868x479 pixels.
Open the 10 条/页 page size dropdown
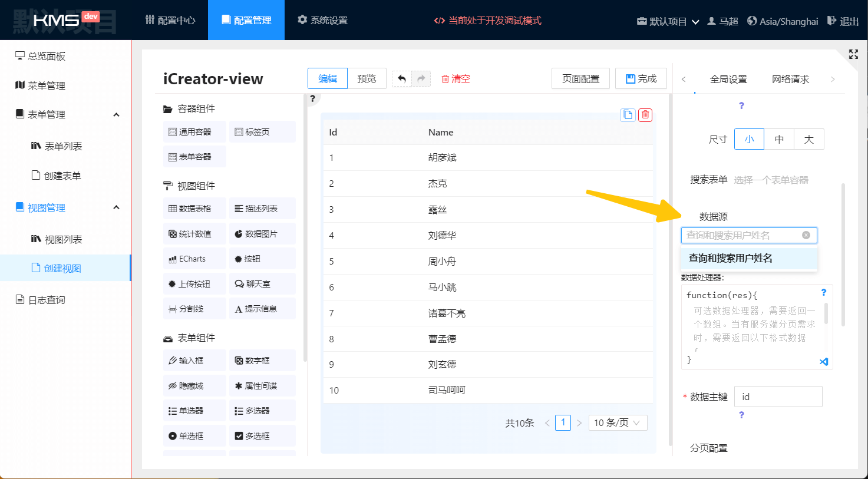coord(616,422)
